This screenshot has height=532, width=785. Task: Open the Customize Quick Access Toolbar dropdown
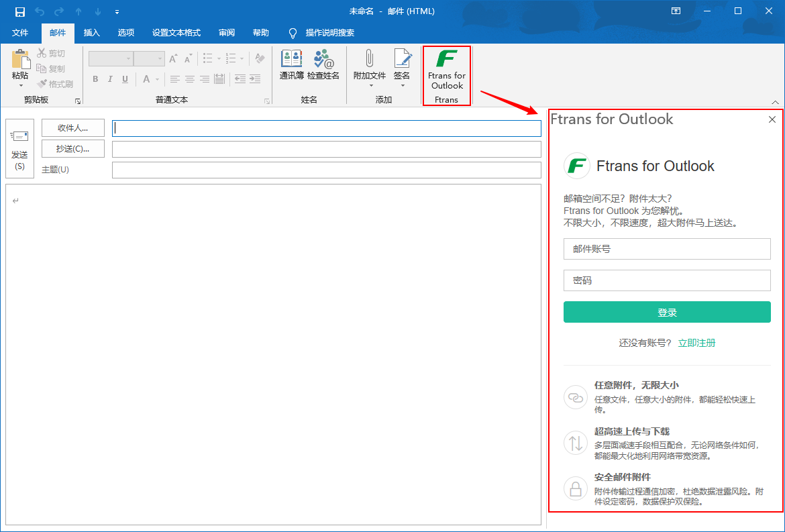[117, 12]
